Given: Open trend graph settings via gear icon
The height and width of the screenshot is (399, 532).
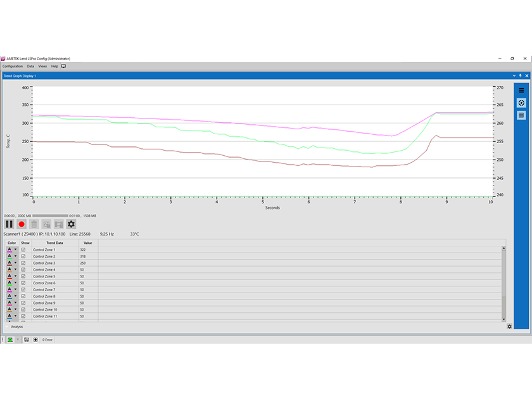Looking at the screenshot, I should [x=71, y=224].
